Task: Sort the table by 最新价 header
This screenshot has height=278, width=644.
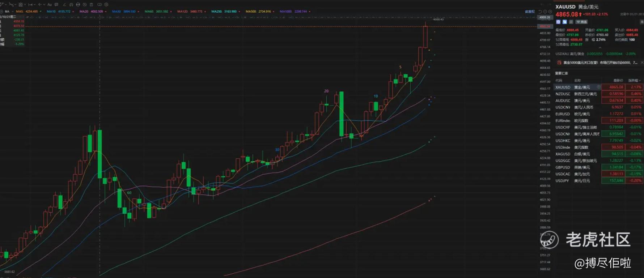Action: [618, 80]
